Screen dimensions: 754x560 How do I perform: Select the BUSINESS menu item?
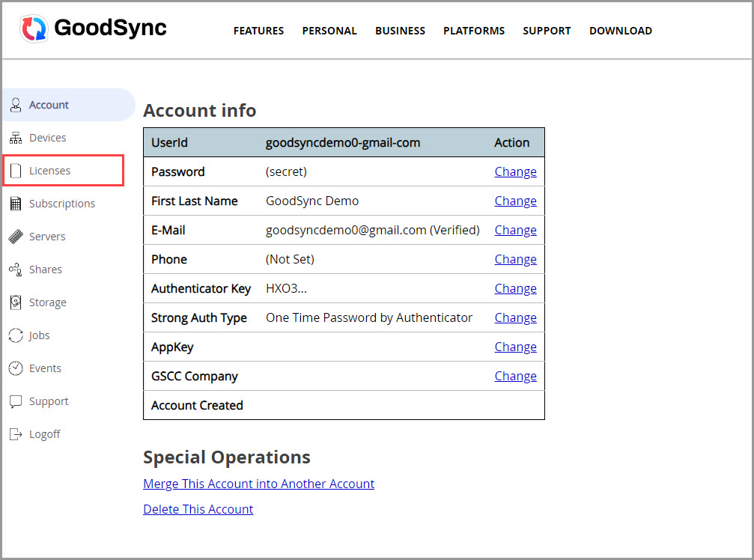[400, 31]
